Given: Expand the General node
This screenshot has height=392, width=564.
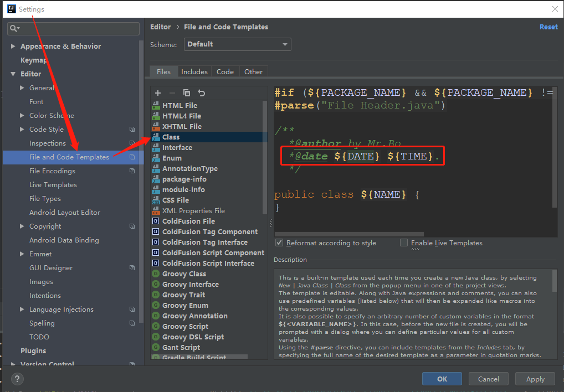Looking at the screenshot, I should (x=22, y=87).
